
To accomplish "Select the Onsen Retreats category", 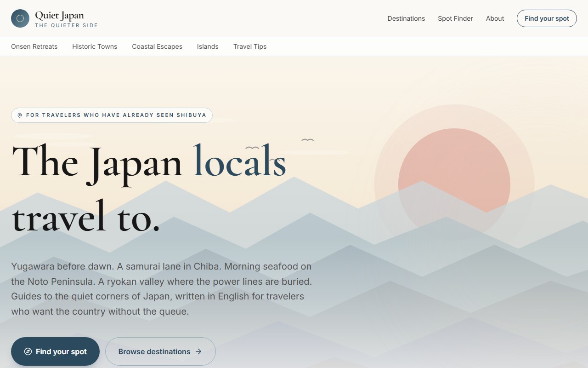I will click(34, 46).
